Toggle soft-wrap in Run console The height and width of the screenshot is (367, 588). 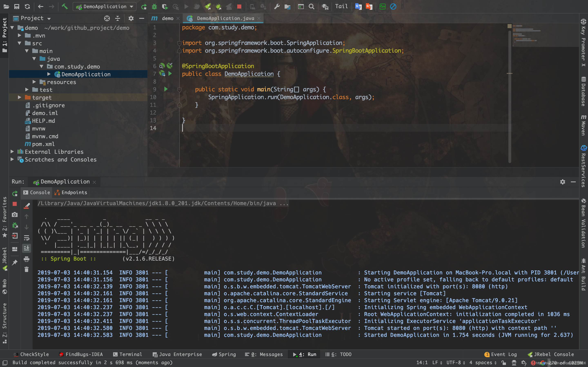(x=27, y=238)
